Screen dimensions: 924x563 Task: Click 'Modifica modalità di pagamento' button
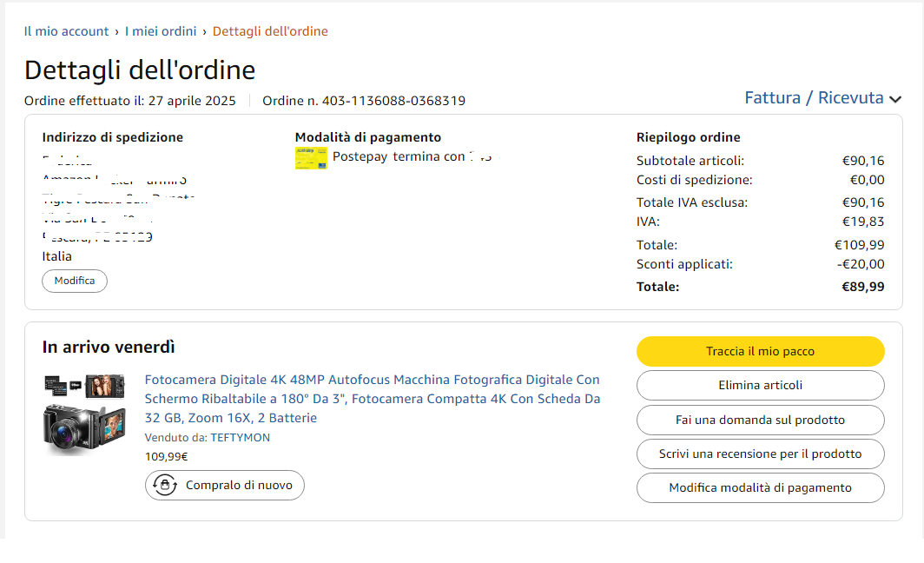tap(760, 488)
